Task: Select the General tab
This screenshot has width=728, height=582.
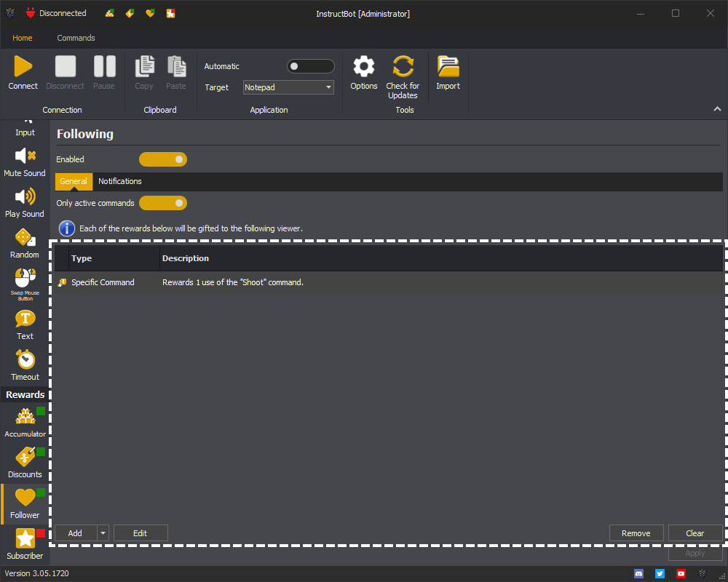Action: (74, 181)
